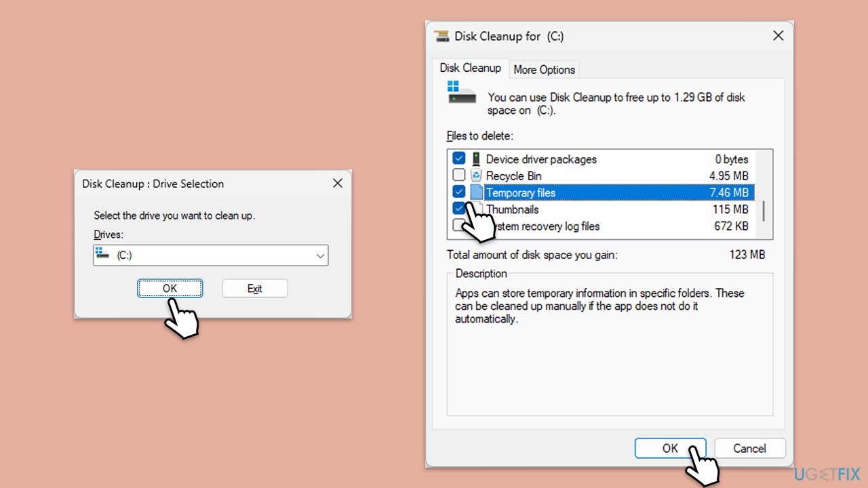Select the Disk Cleanup tab
Image resolution: width=868 pixels, height=488 pixels.
click(471, 68)
